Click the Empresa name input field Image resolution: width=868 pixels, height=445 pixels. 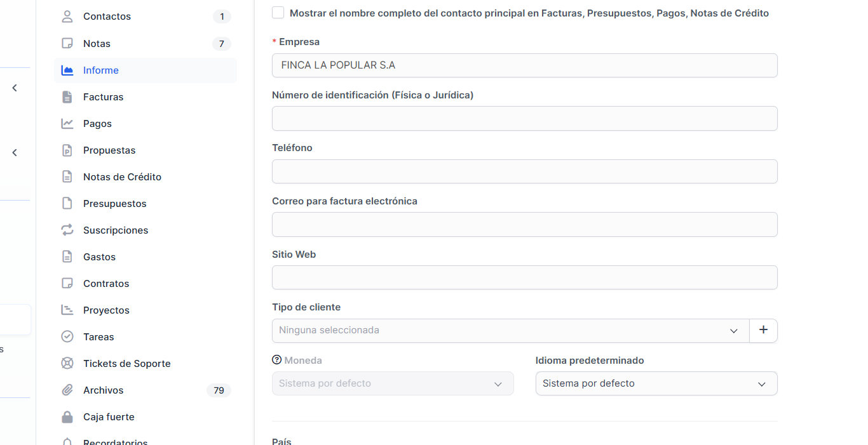[524, 65]
